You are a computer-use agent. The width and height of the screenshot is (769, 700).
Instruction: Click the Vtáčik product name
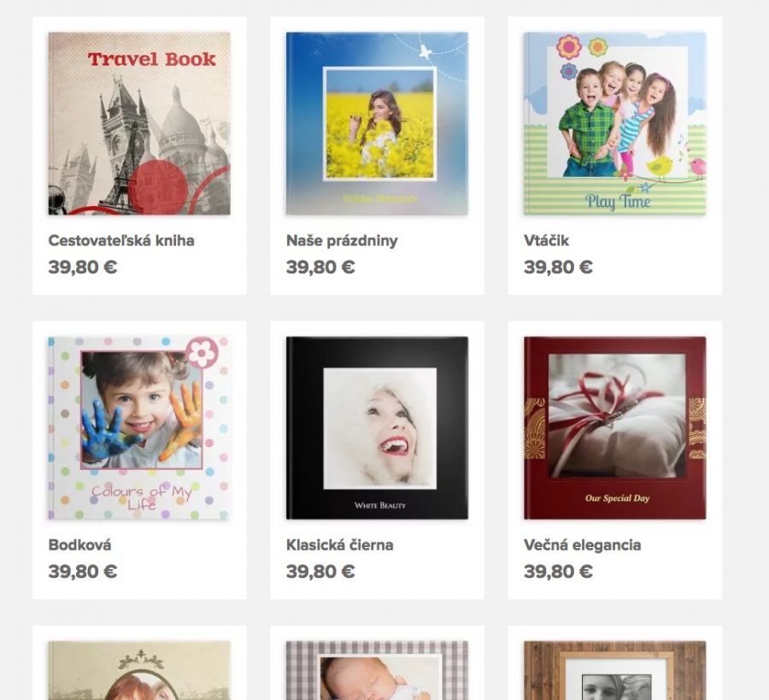[x=546, y=240]
